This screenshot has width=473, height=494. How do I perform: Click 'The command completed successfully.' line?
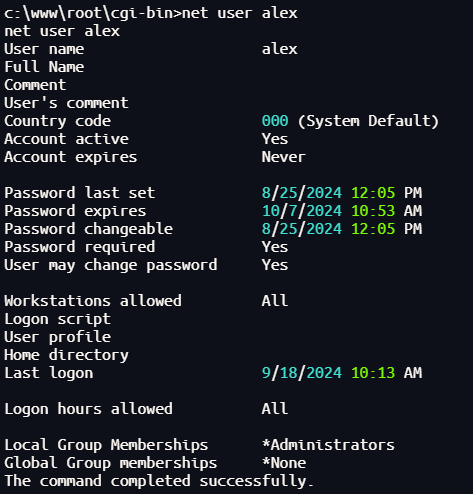tap(159, 481)
